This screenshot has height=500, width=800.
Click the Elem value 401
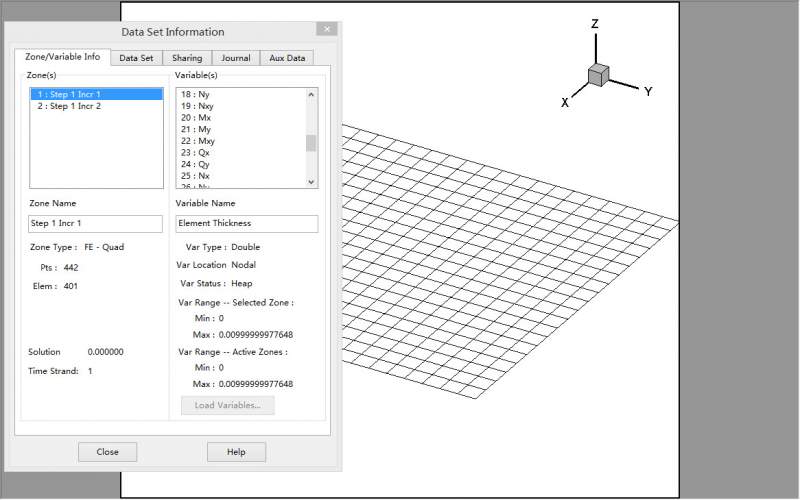tap(71, 286)
